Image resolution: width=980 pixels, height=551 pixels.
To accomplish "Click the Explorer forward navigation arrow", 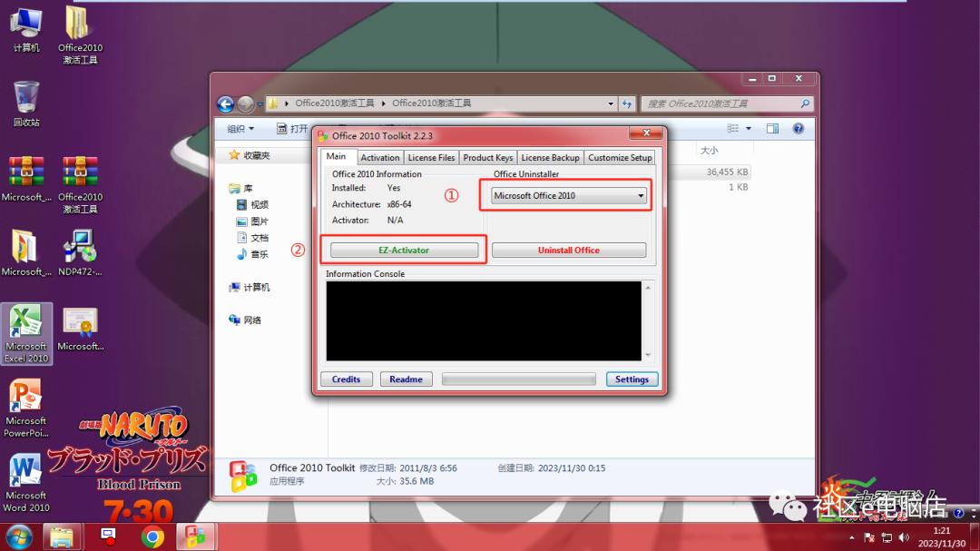I will 246,103.
